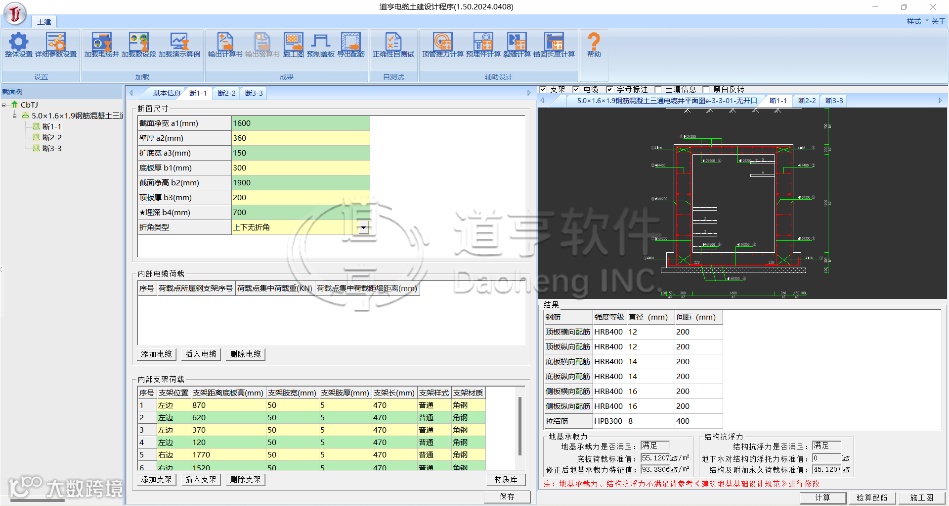The image size is (949, 506).
Task: Click 支架 row 1 cell 870
Action: tap(228, 405)
